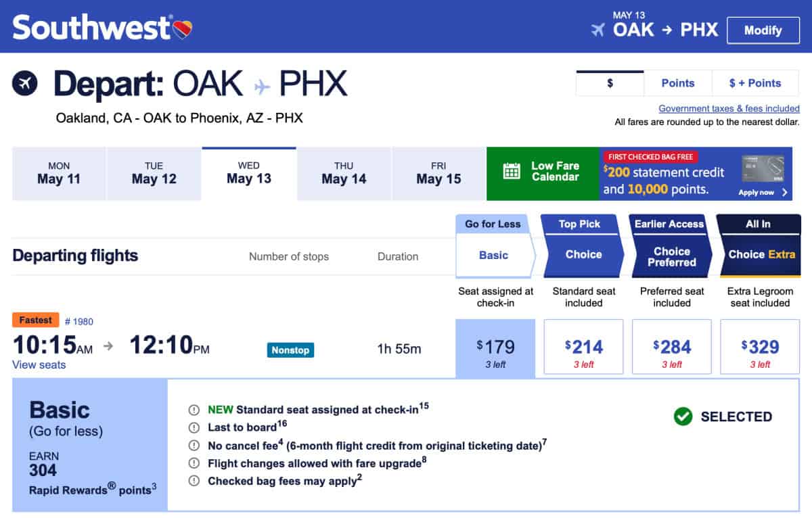Switch to the $ + Points tab
Screen dimensions: 812x518
755,83
